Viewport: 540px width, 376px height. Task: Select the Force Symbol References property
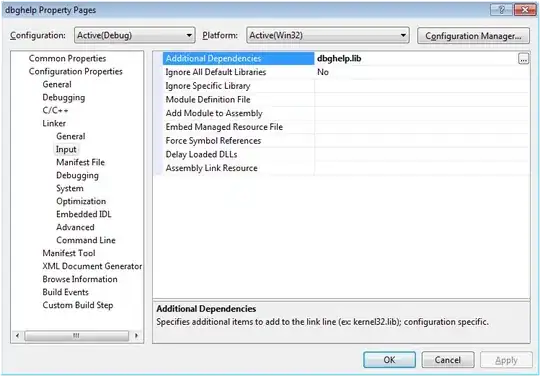[238, 141]
